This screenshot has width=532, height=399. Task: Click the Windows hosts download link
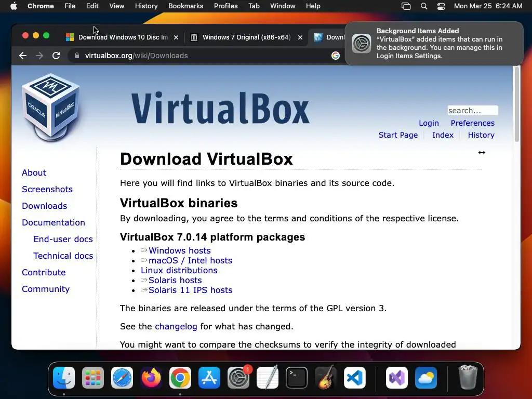(x=179, y=250)
